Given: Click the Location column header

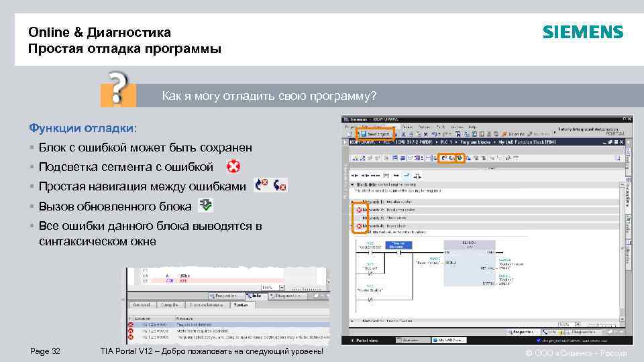Looking at the screenshot, I should click(142, 318).
